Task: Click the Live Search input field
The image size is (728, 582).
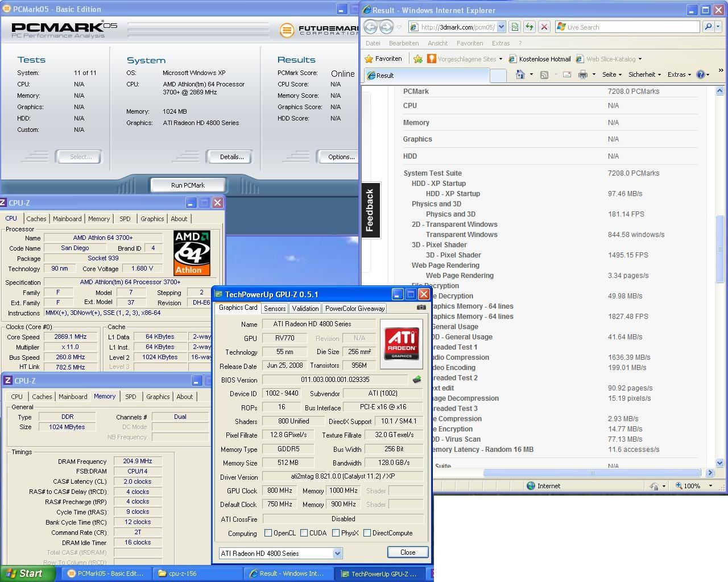Action: pos(628,27)
